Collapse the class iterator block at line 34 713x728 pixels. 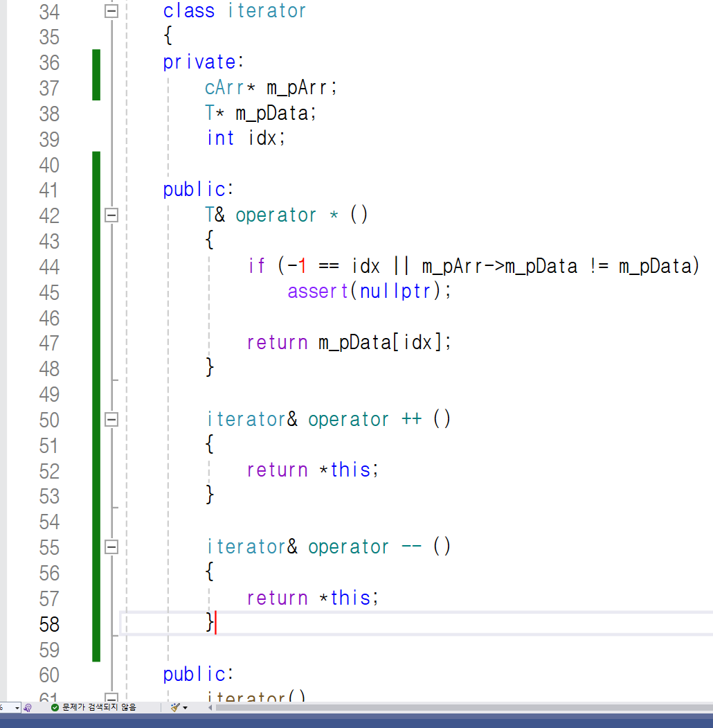coord(111,11)
